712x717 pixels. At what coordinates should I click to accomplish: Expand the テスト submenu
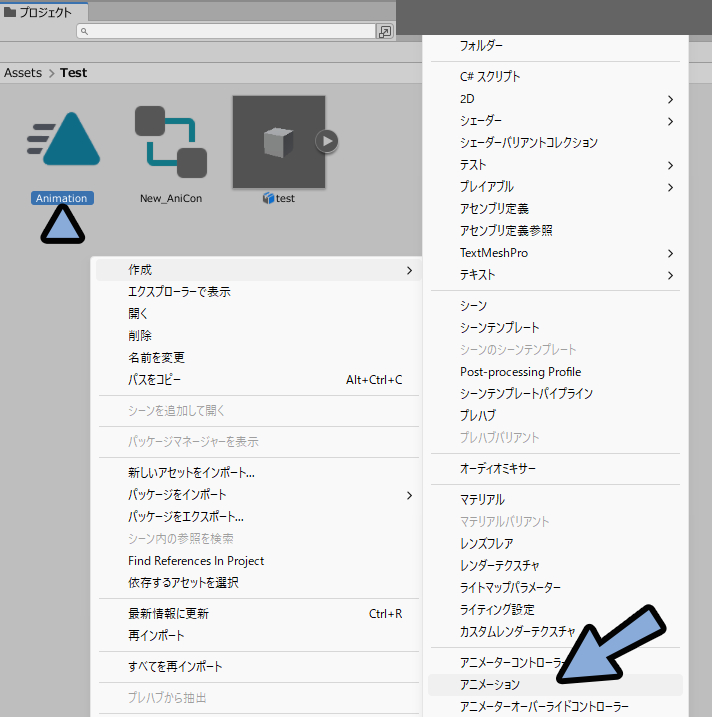[x=555, y=165]
